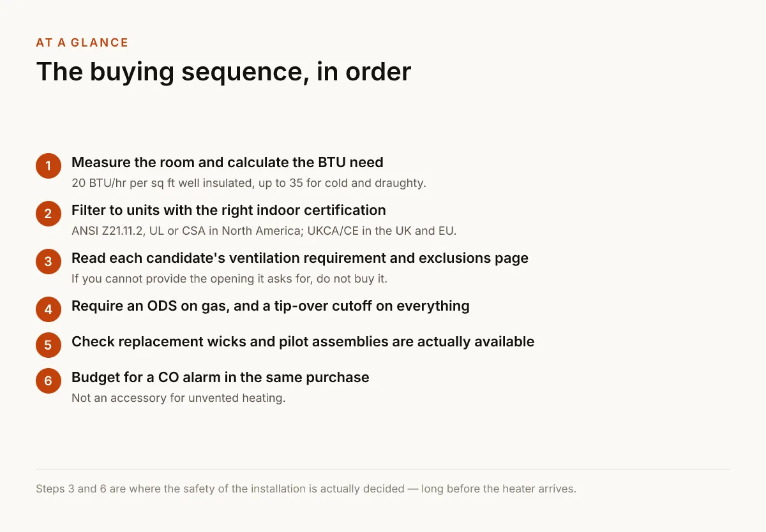Click the 'ANSI Z21.11.2, UL or CSA' line
This screenshot has width=766, height=532.
pos(264,231)
